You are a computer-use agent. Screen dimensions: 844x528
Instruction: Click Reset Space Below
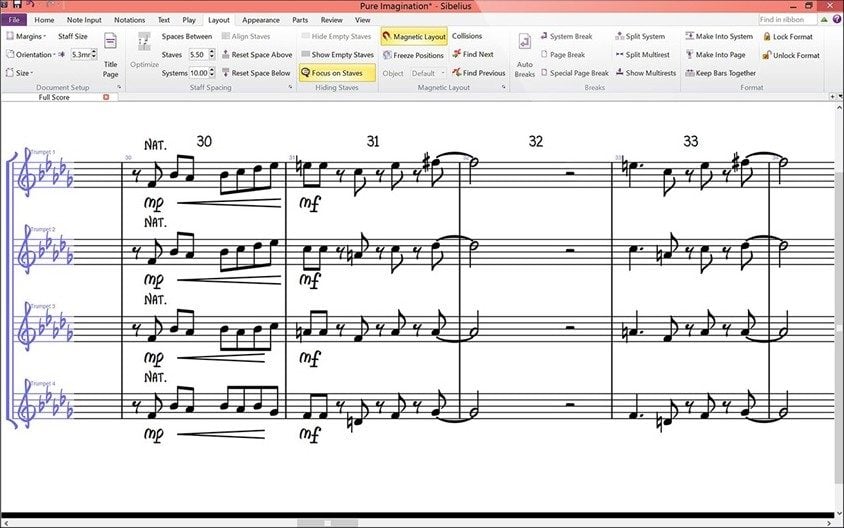click(x=256, y=73)
